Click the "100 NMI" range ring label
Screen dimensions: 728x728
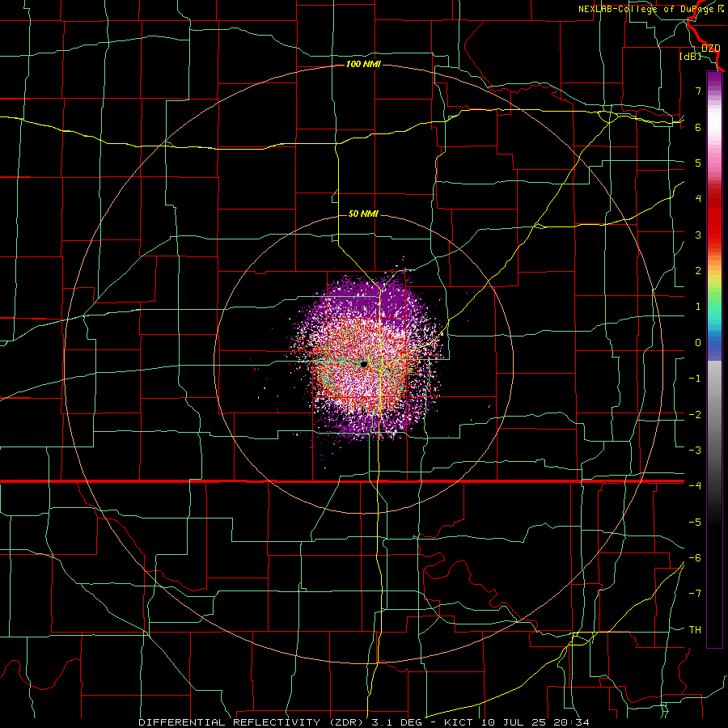click(363, 64)
